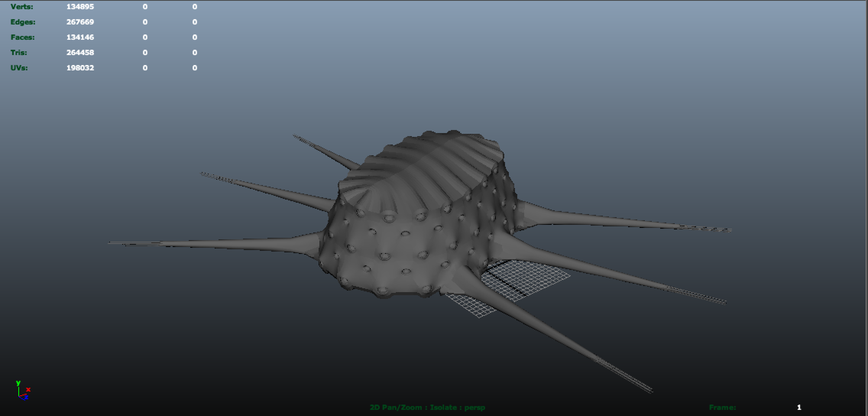
Task: Click the Verts label in the HUD
Action: 22,7
